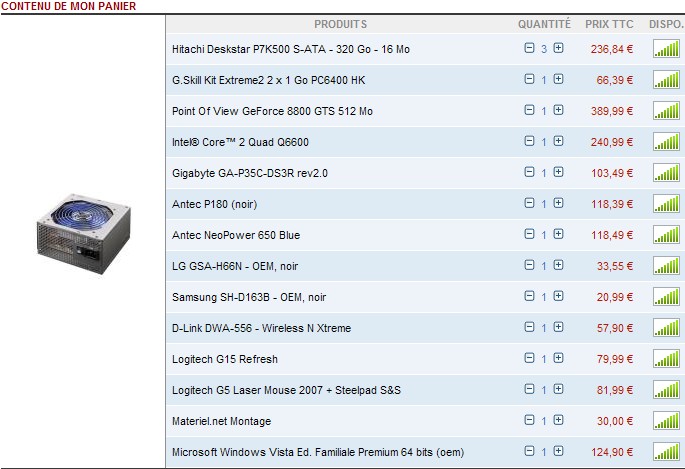Click minus icon for D-Link DWA-556

coord(529,327)
